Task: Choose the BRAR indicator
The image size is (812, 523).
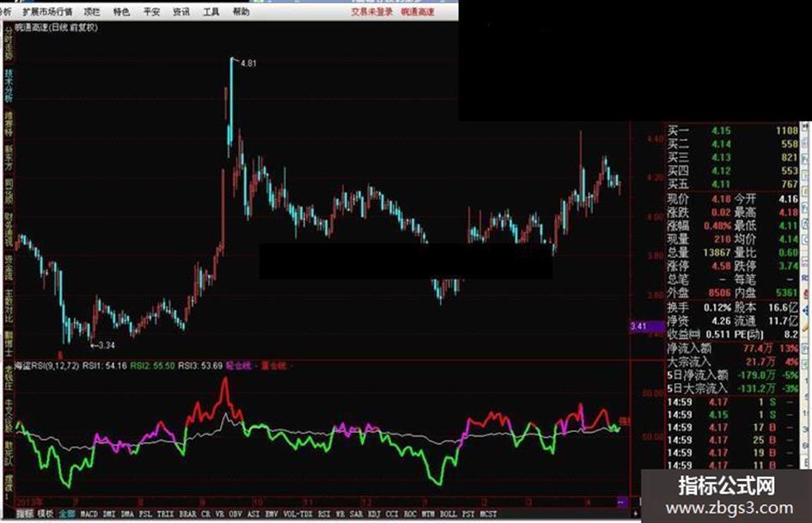Action: (187, 514)
